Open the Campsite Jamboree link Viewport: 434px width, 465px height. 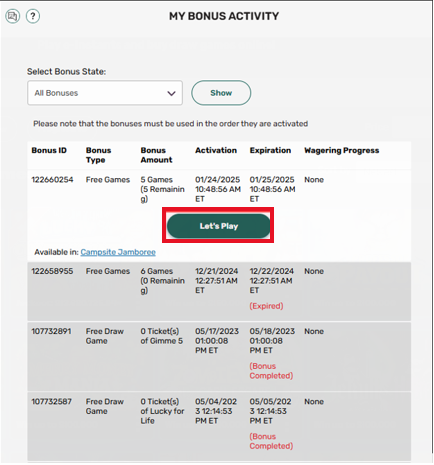click(x=118, y=252)
